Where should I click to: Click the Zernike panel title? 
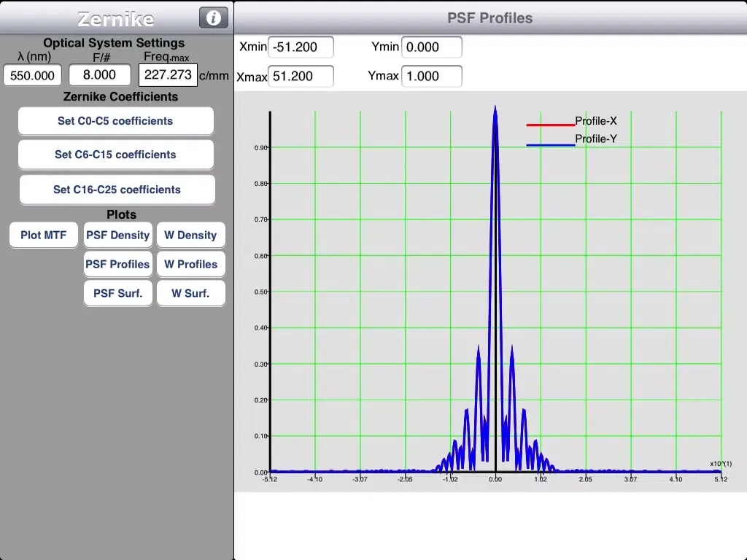[116, 19]
